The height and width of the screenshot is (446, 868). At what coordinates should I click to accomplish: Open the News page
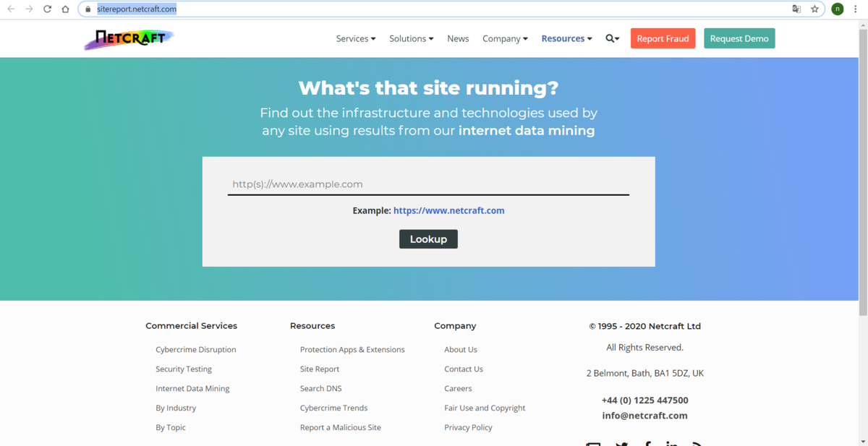tap(458, 38)
